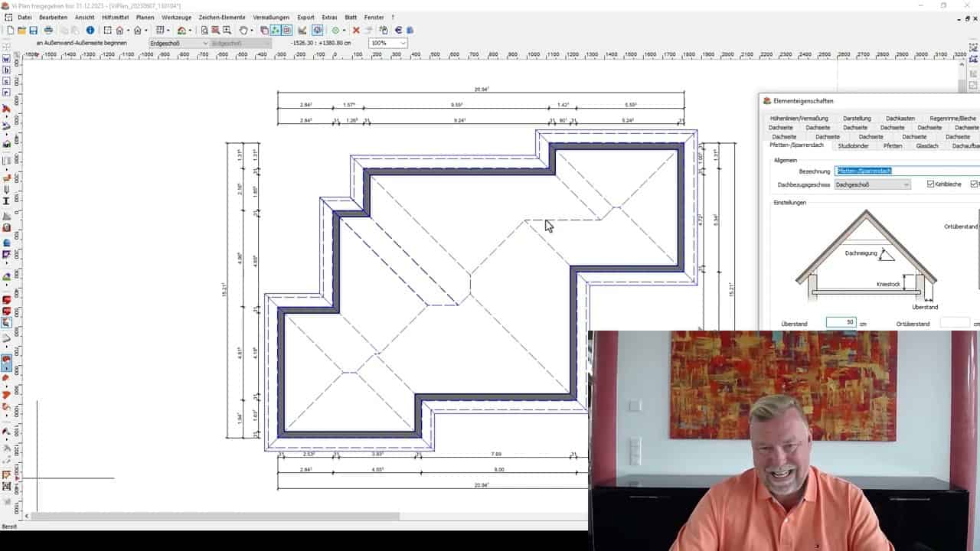The width and height of the screenshot is (980, 551).
Task: Select the hand pan tool
Action: [x=243, y=31]
